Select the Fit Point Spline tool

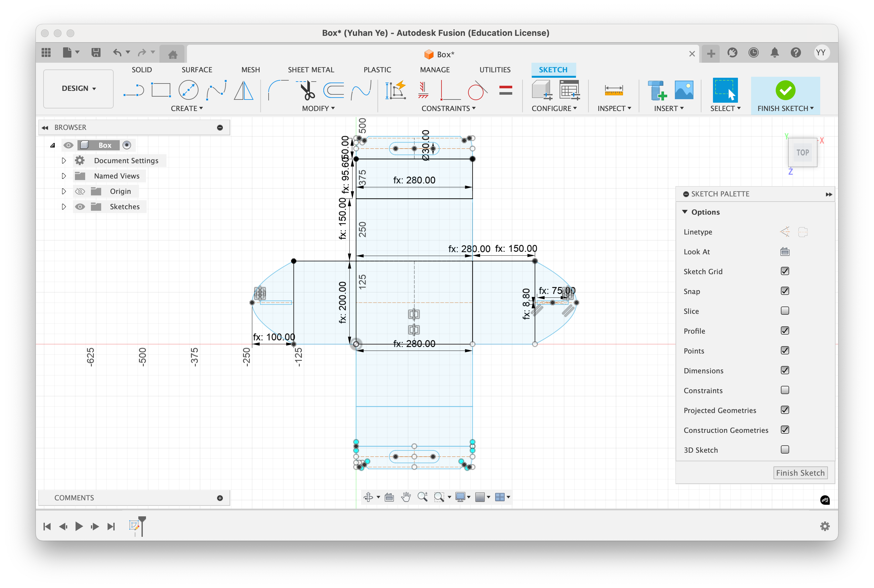pos(216,90)
